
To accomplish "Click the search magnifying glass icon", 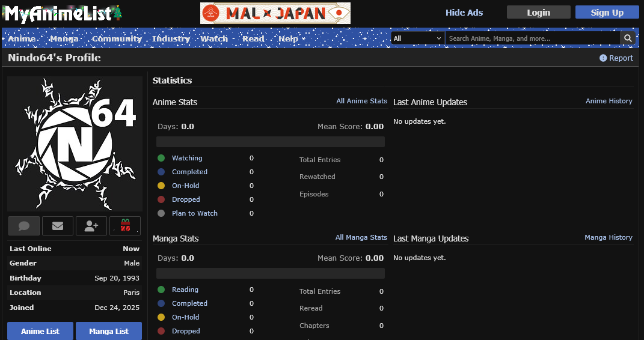I will 628,38.
